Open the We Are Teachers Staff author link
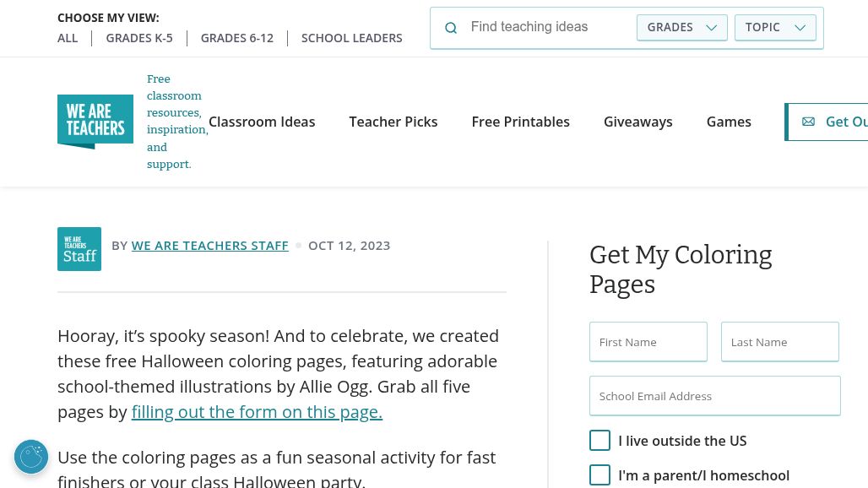This screenshot has height=488, width=868. coord(210,246)
